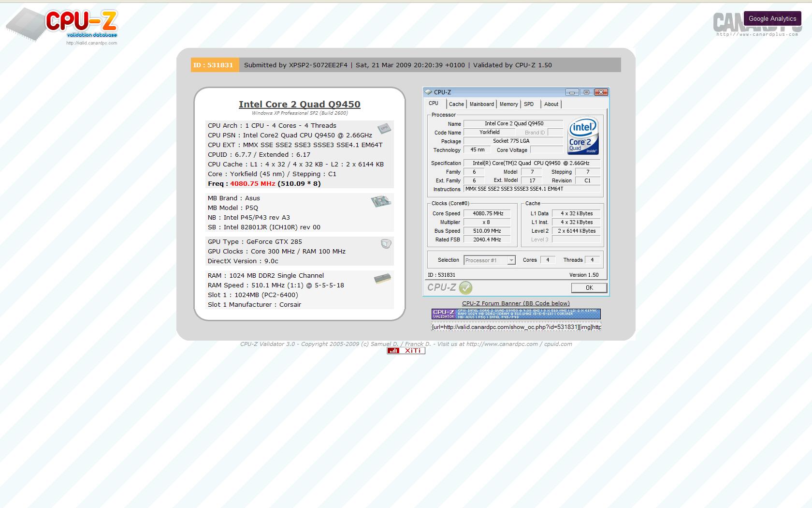Click the Rated FSB 2040.4 MHz field
The image size is (812, 508).
(488, 239)
